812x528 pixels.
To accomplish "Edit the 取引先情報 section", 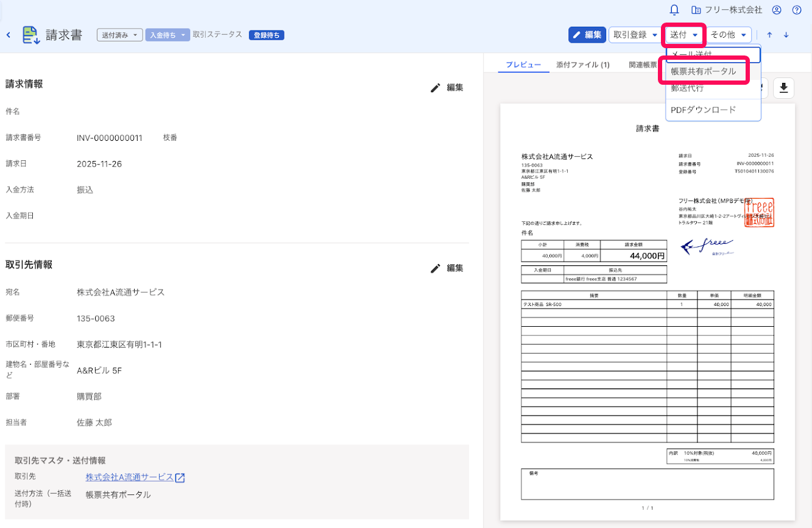I will (447, 268).
